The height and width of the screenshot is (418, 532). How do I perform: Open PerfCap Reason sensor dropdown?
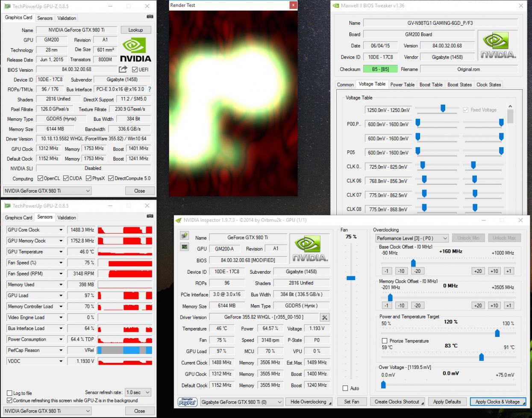61,350
